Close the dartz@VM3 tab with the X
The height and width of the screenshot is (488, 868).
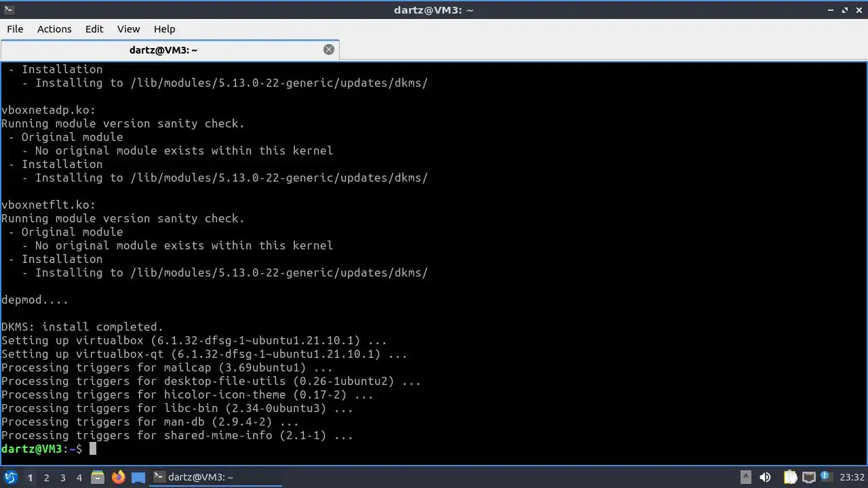click(x=329, y=49)
